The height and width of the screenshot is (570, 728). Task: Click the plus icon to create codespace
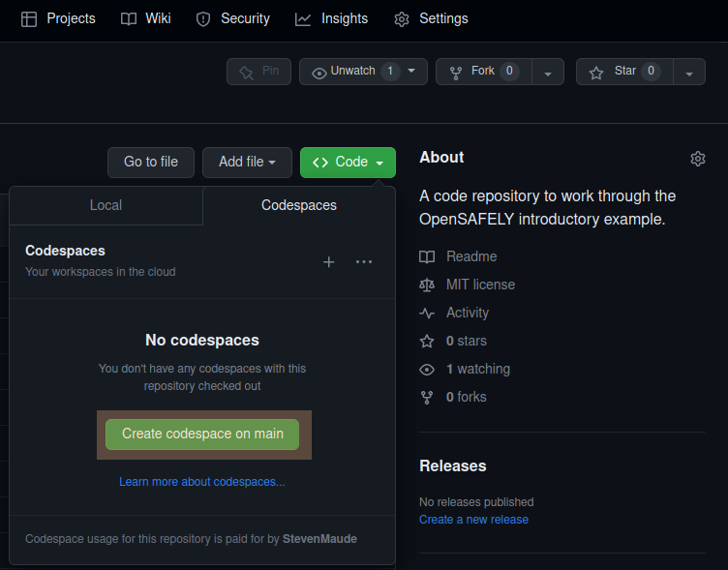pos(328,261)
